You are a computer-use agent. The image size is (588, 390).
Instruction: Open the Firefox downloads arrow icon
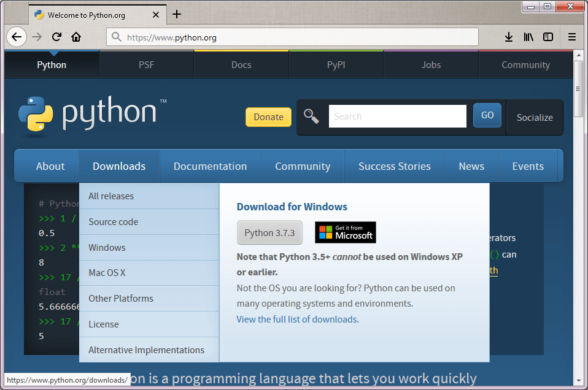(508, 37)
